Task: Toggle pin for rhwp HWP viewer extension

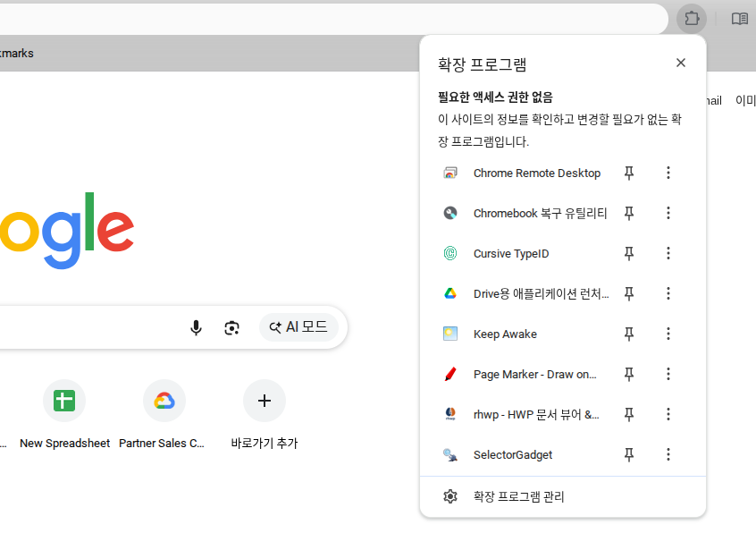Action: coord(629,415)
